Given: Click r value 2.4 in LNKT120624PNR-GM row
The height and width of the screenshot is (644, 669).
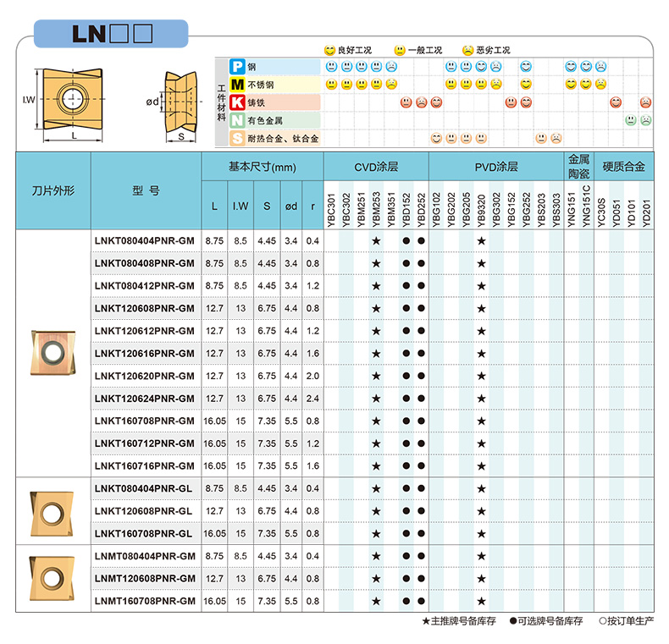Looking at the screenshot, I should point(312,399).
